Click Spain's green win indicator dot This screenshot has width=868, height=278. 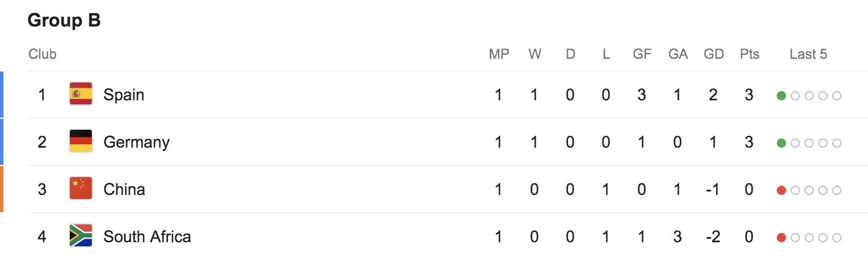(781, 96)
